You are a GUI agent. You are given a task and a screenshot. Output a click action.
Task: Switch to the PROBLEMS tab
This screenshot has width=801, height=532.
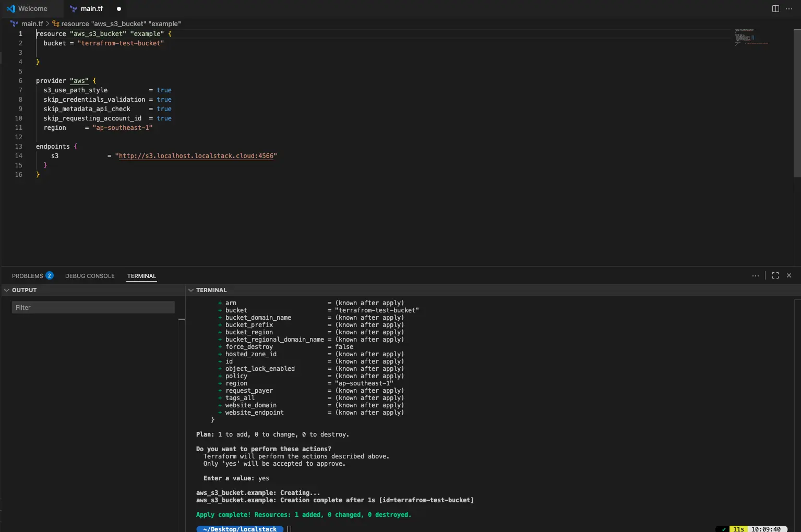tap(28, 276)
